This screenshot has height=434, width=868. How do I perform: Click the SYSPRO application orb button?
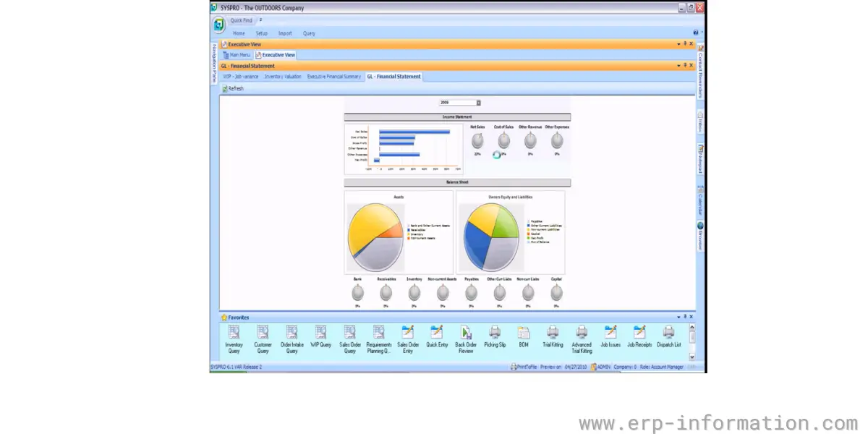click(x=218, y=25)
